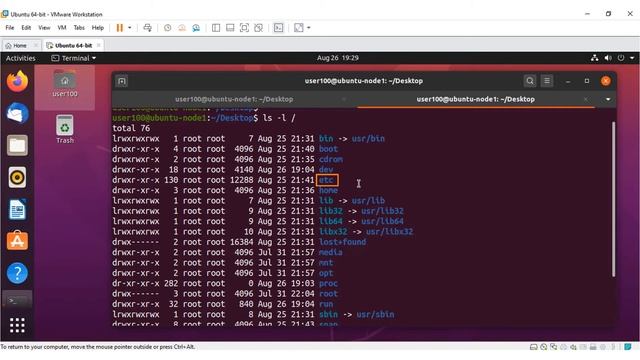Viewport: 640px width, 360px height.
Task: Open the Activities overview
Action: coord(20,58)
